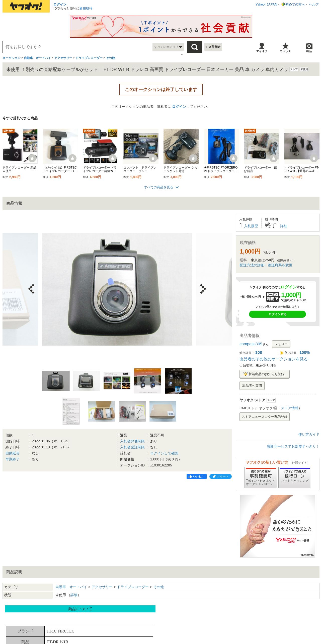Click the Twitter ツイート button
Screen dimensions: 322x644
click(x=220, y=476)
